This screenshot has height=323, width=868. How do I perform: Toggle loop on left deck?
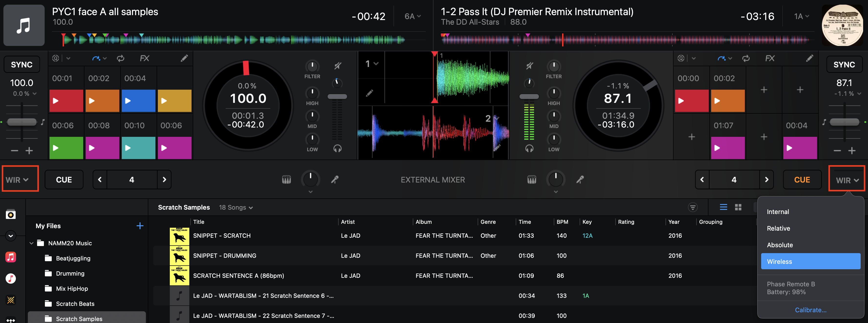(x=120, y=58)
